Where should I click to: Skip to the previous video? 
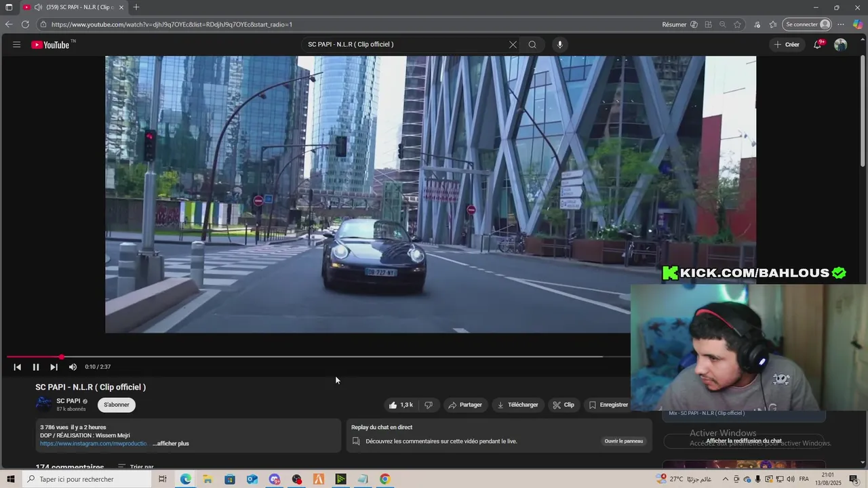point(18,367)
